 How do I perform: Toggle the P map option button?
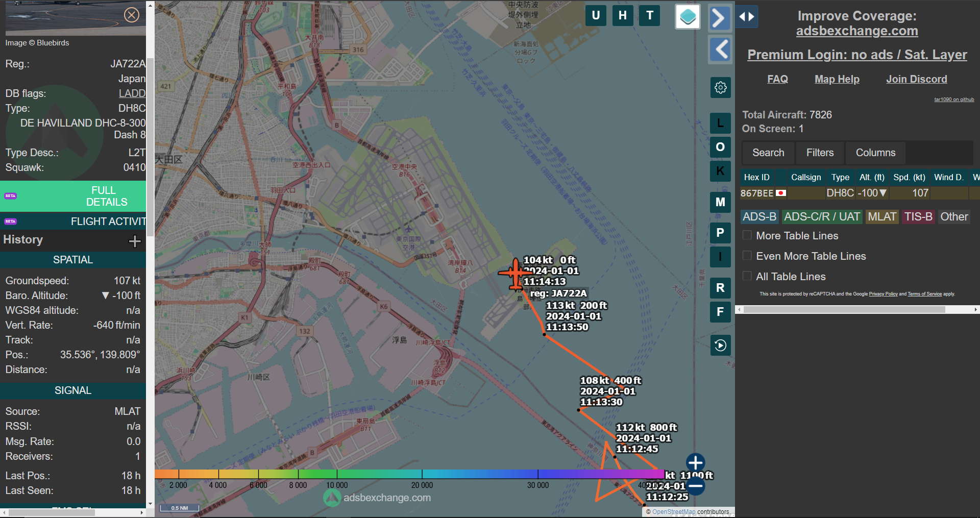[x=720, y=233]
